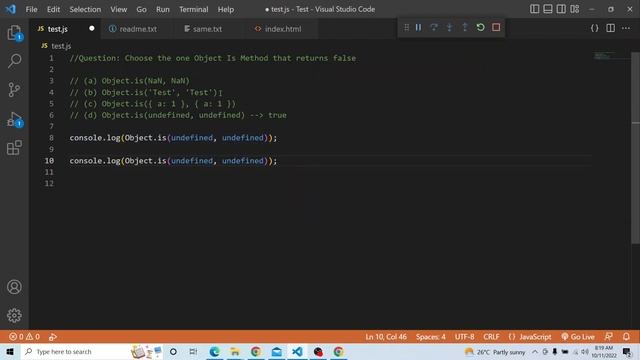Open the Run menu

click(162, 9)
